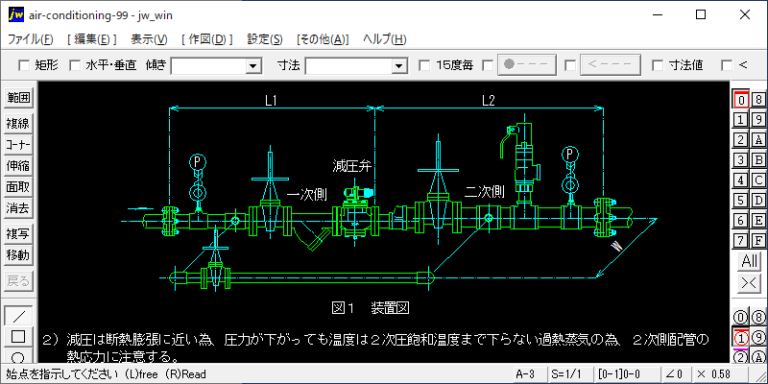Open the [編集(E)] menu
Screen dimensions: 768x384
[92, 39]
